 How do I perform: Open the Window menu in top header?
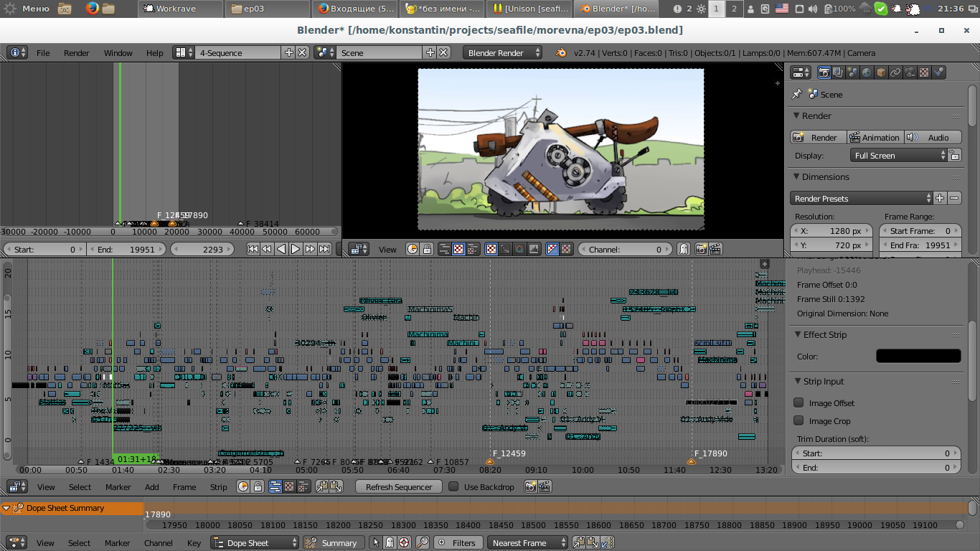point(118,52)
